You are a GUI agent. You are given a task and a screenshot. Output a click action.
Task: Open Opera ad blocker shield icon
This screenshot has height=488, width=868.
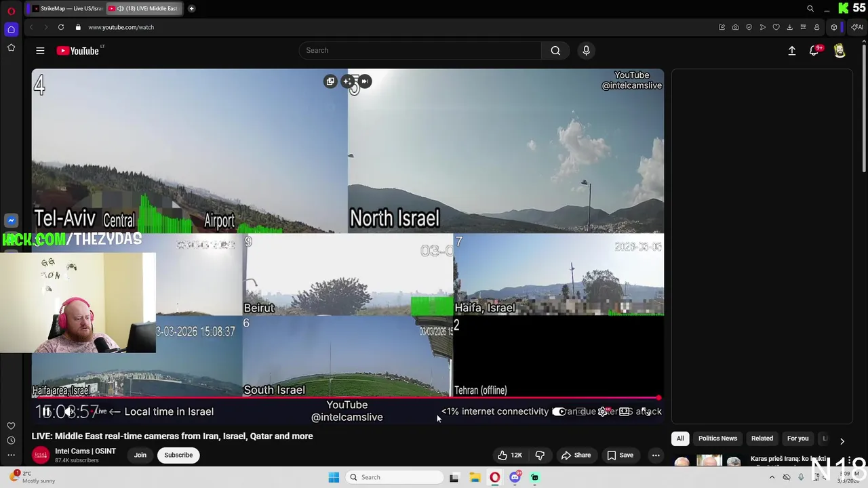click(749, 27)
